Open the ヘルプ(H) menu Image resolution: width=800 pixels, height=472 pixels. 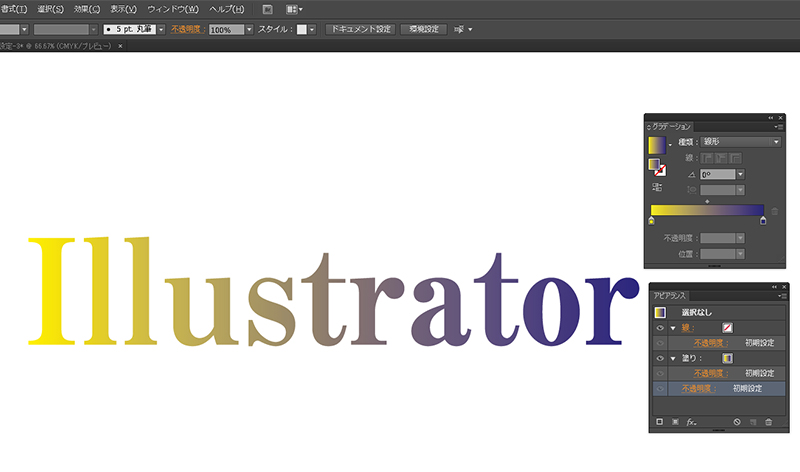click(x=227, y=9)
